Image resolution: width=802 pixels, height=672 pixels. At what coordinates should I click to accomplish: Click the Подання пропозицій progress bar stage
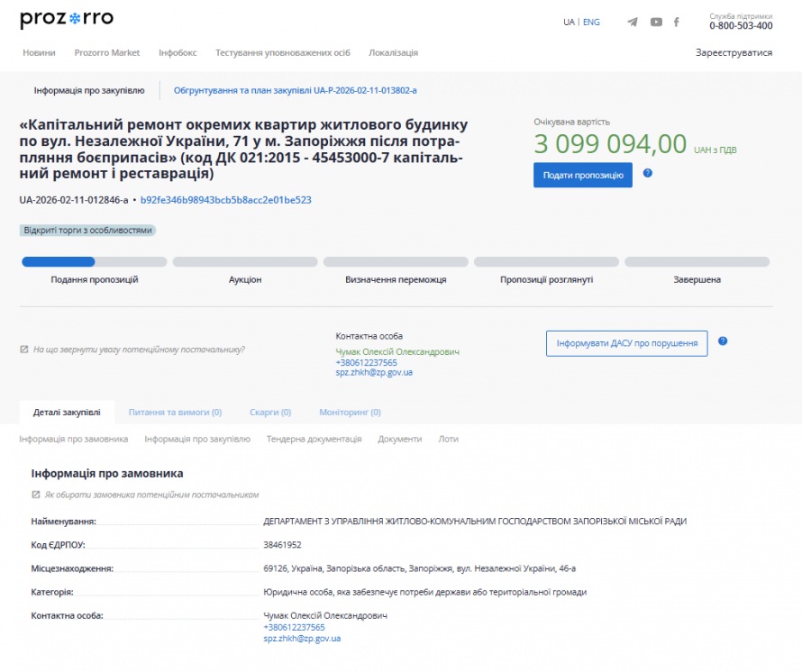coord(95,262)
